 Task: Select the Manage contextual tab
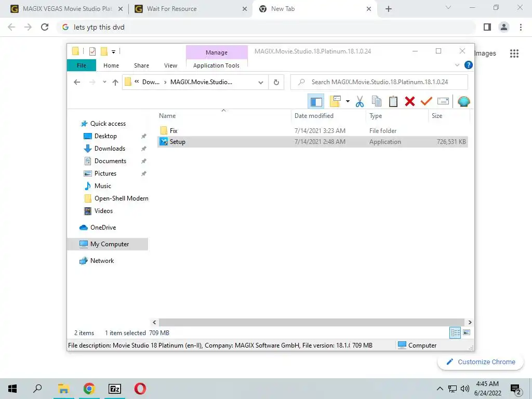click(217, 52)
